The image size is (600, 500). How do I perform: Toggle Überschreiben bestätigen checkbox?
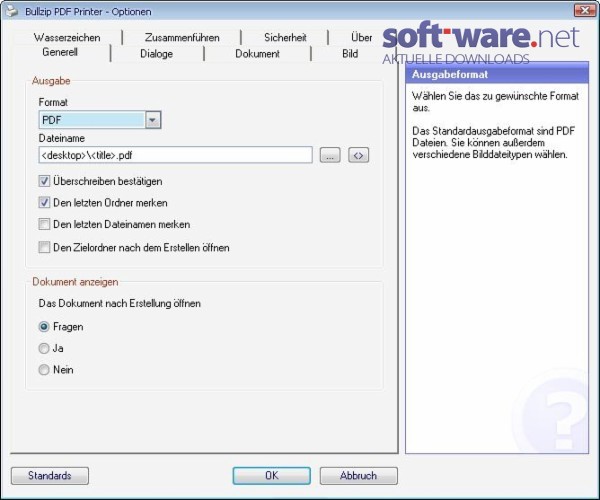44,181
